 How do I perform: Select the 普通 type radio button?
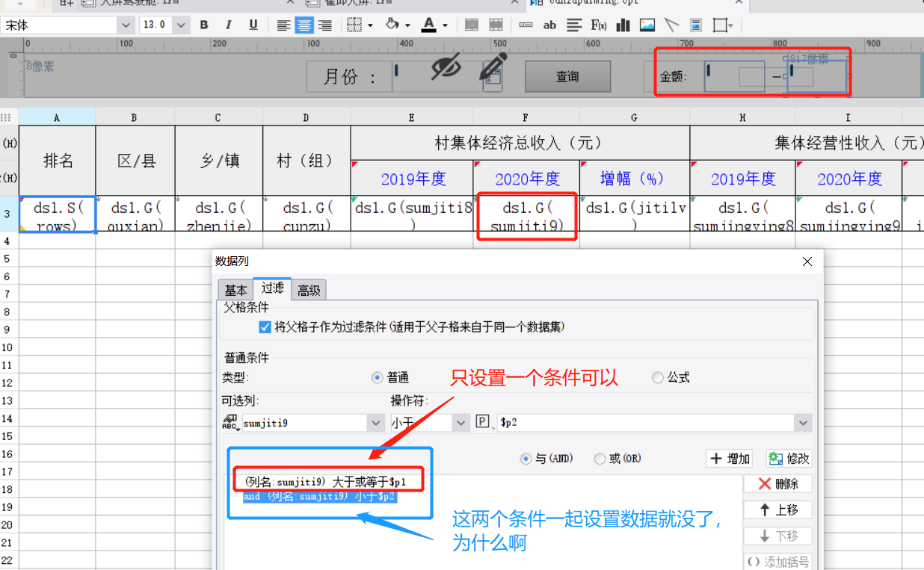[x=377, y=378]
